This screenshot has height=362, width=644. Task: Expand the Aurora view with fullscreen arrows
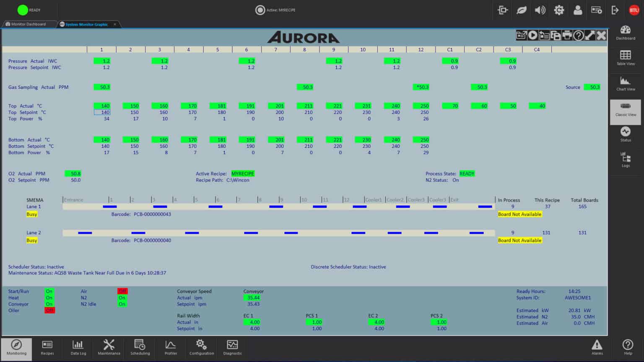pos(590,36)
